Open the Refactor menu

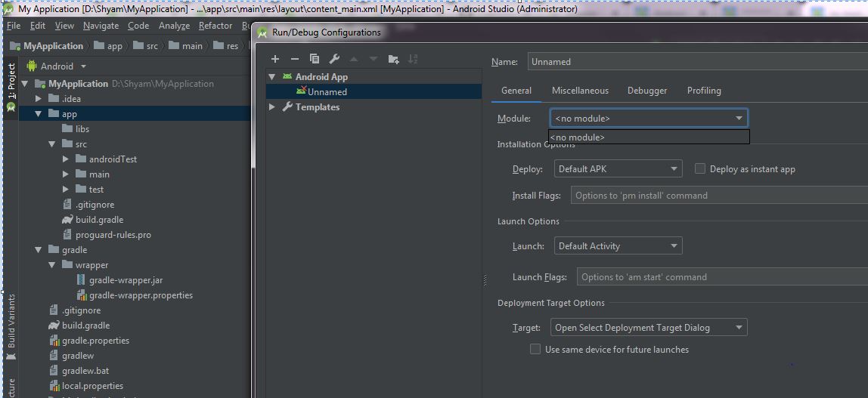[x=215, y=26]
